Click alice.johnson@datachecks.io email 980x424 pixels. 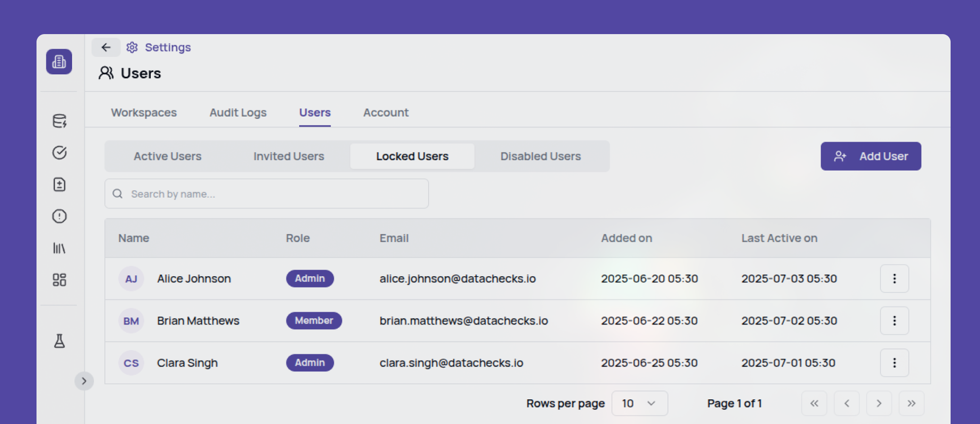[458, 279]
